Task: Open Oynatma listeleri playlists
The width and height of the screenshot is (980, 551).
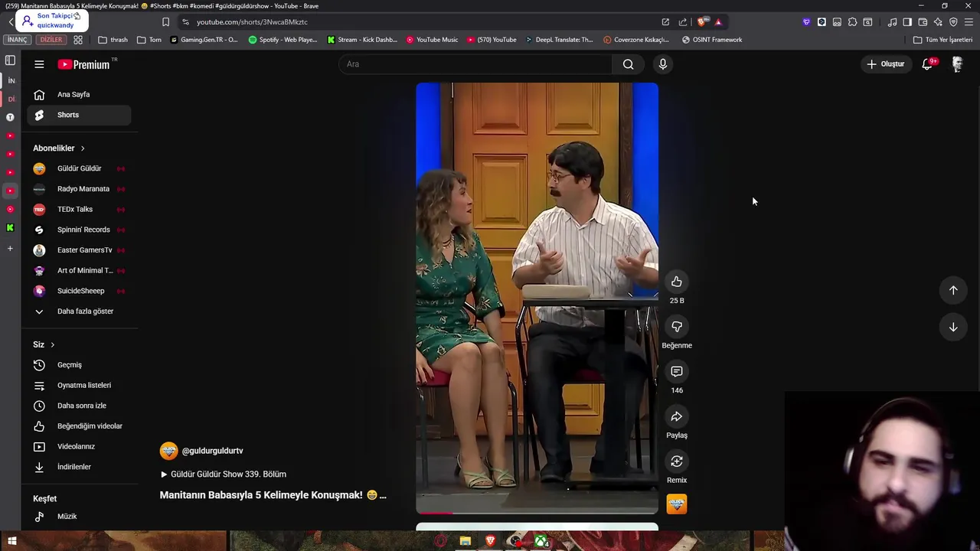Action: click(79, 386)
